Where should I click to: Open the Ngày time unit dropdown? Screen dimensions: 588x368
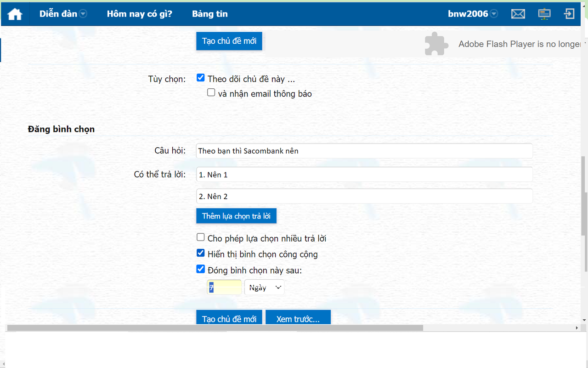click(264, 287)
